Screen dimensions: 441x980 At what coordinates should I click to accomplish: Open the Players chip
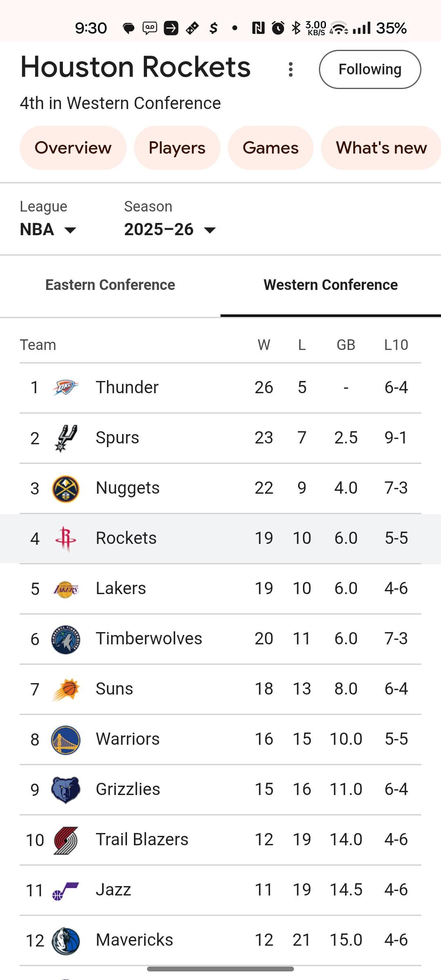177,148
